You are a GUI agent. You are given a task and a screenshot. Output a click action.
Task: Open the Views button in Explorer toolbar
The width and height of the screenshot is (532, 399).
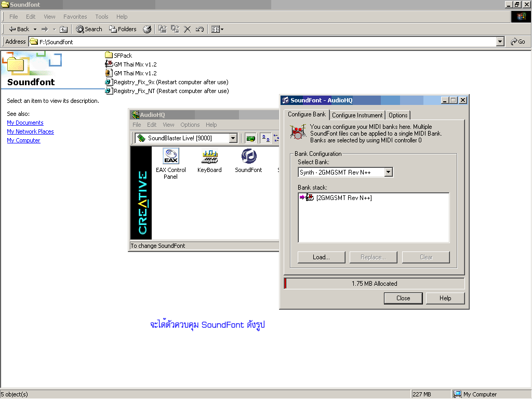click(217, 29)
